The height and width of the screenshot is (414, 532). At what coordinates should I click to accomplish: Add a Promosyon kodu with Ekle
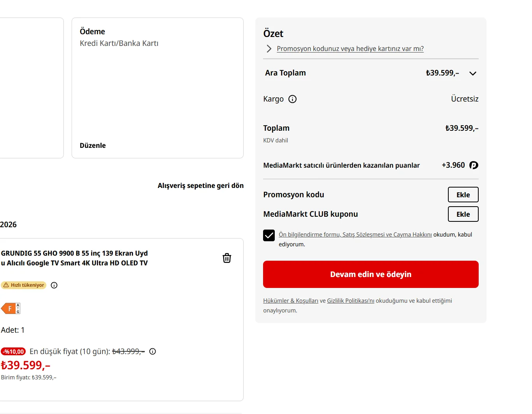pos(463,195)
